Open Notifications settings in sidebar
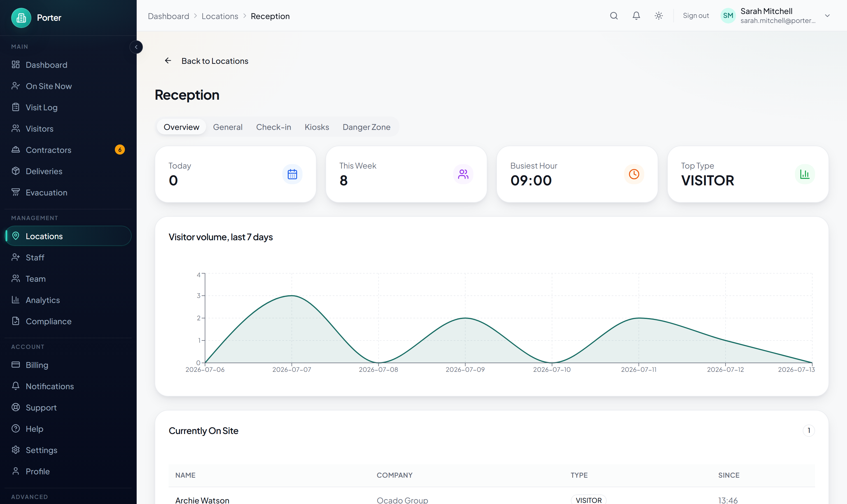The image size is (847, 504). (68, 386)
